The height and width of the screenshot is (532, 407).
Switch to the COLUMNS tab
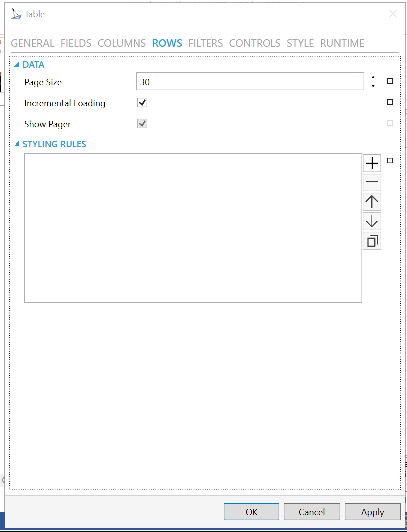[122, 43]
